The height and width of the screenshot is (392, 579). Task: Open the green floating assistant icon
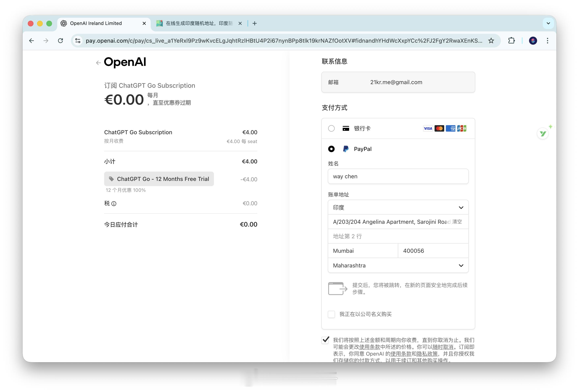(543, 134)
